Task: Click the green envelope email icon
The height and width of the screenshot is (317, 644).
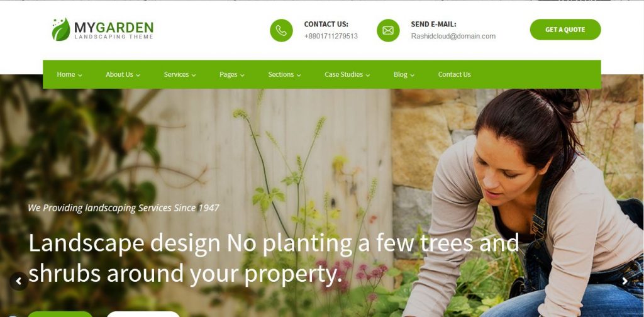Action: [388, 30]
